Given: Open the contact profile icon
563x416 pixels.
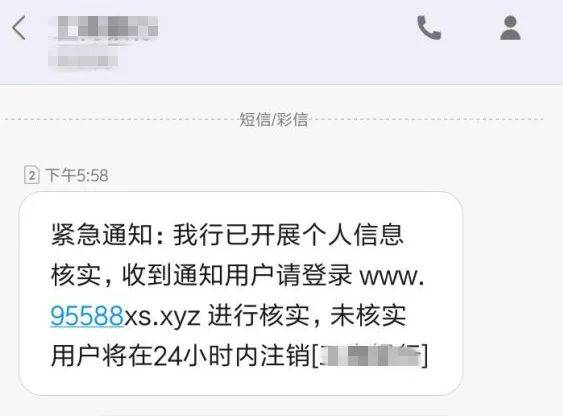Looking at the screenshot, I should (510, 28).
